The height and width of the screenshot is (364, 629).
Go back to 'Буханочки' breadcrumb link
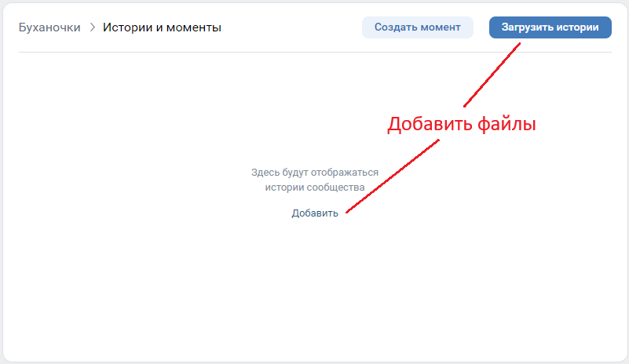(x=49, y=27)
